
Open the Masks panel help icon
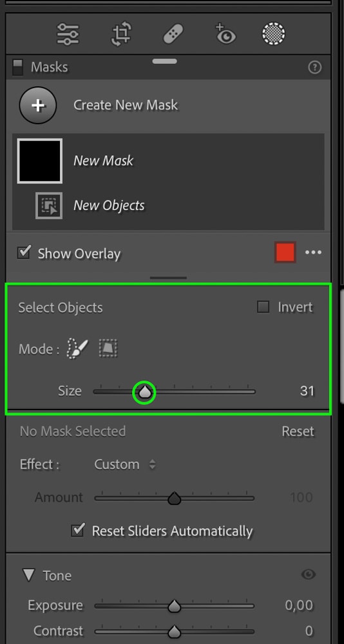pyautogui.click(x=315, y=68)
